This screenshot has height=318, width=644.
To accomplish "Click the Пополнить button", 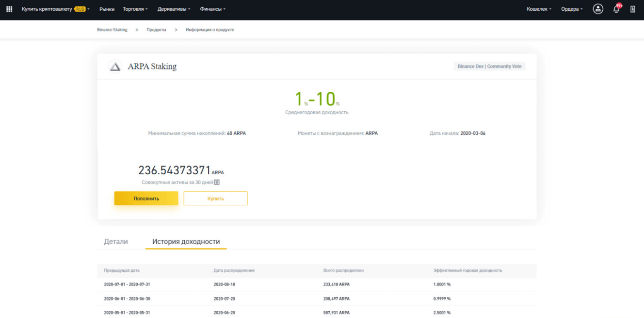I will pyautogui.click(x=146, y=198).
